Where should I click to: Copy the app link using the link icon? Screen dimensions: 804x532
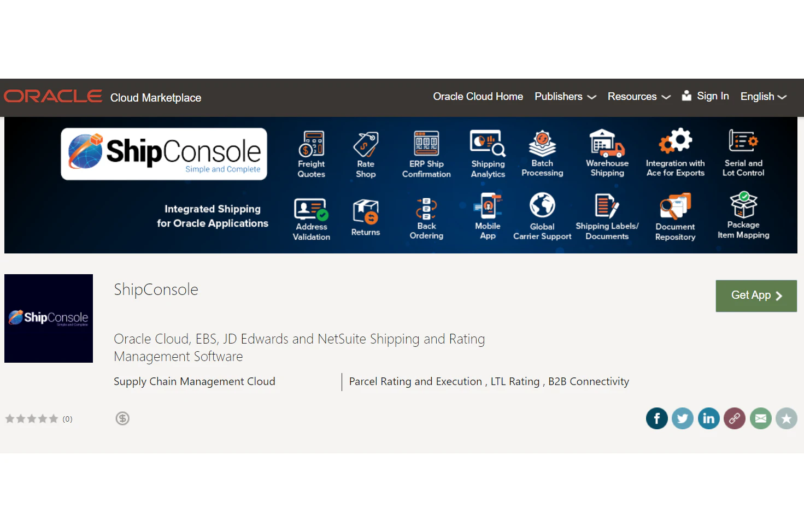pos(735,418)
